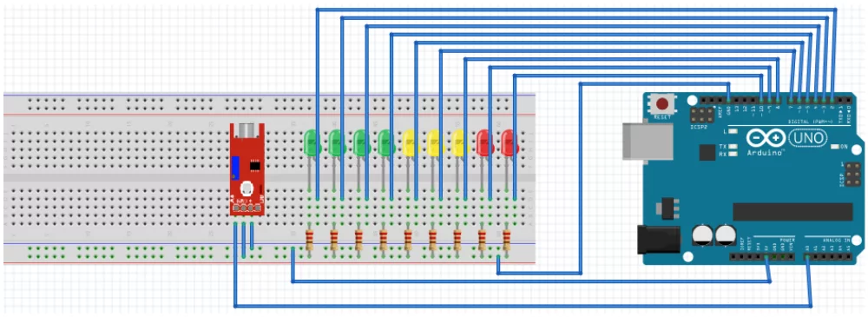This screenshot has width=868, height=317.
Task: Select the resistor under the rightmost red LED
Action: [x=507, y=240]
